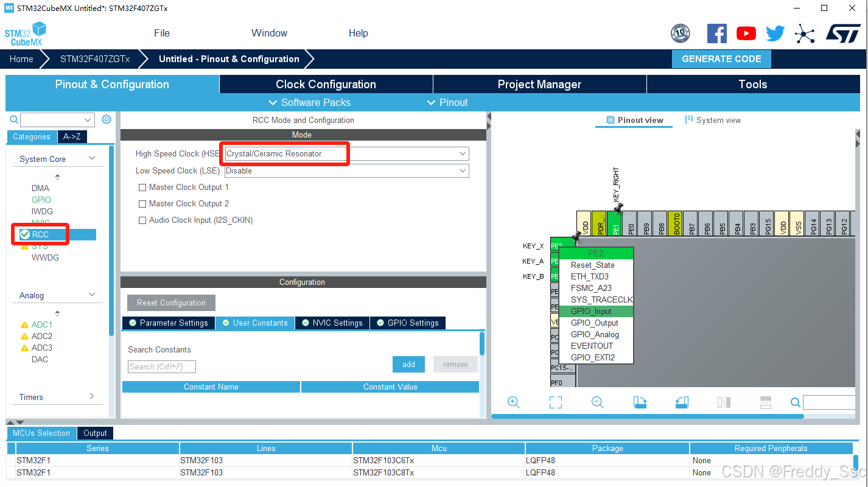
Task: Open NVIC Settings tab
Action: click(332, 323)
